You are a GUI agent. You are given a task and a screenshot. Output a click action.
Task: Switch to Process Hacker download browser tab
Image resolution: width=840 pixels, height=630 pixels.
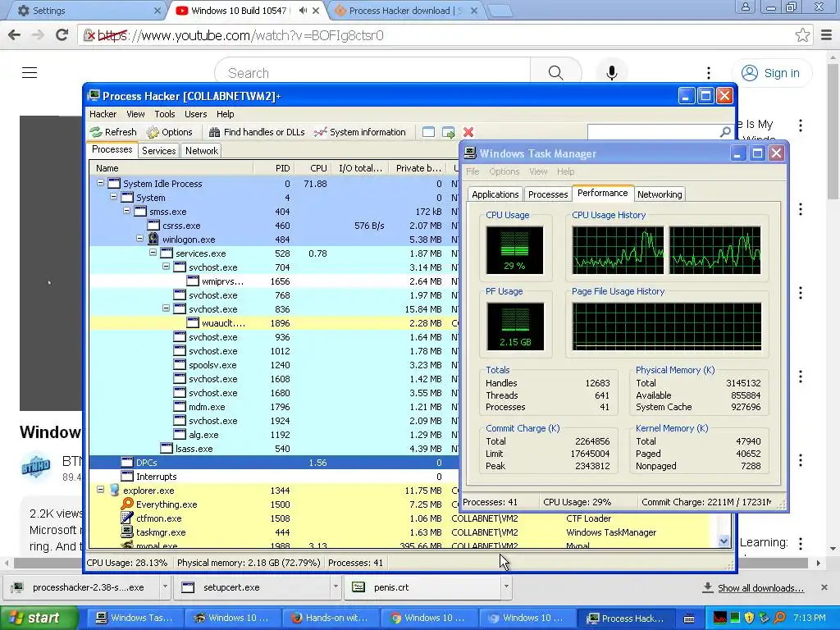pyautogui.click(x=405, y=11)
